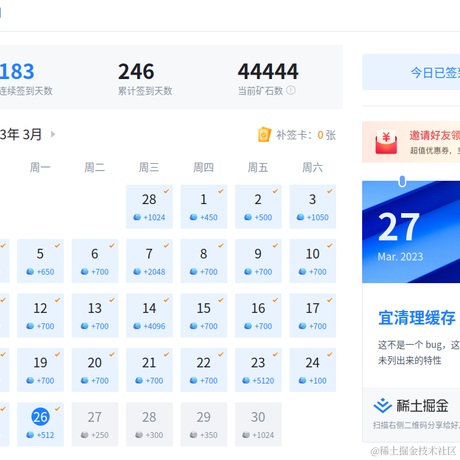Select calendar day 20 cell
This screenshot has height=460, width=460.
pos(95,370)
